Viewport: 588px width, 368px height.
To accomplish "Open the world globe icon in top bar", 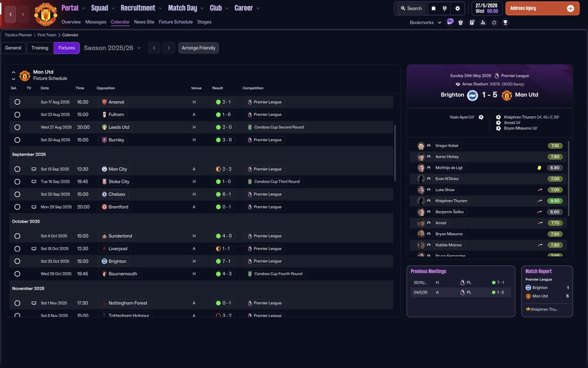I will pyautogui.click(x=445, y=8).
